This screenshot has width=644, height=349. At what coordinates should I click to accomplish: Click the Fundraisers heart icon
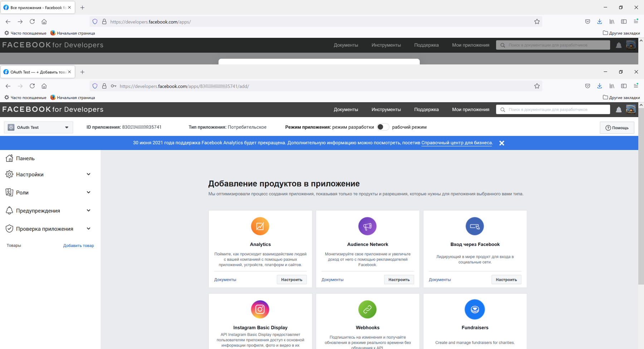pos(475,309)
